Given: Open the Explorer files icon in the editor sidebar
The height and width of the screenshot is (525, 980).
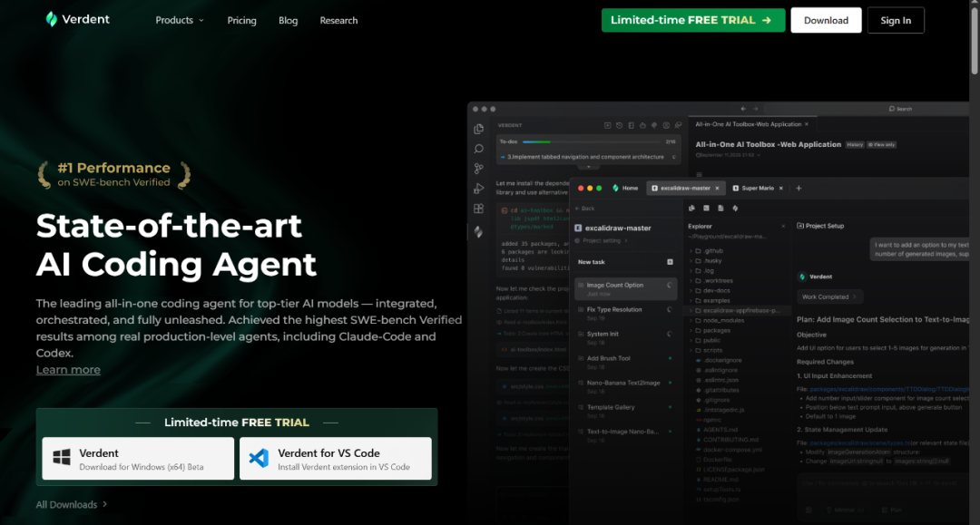Looking at the screenshot, I should click(478, 129).
